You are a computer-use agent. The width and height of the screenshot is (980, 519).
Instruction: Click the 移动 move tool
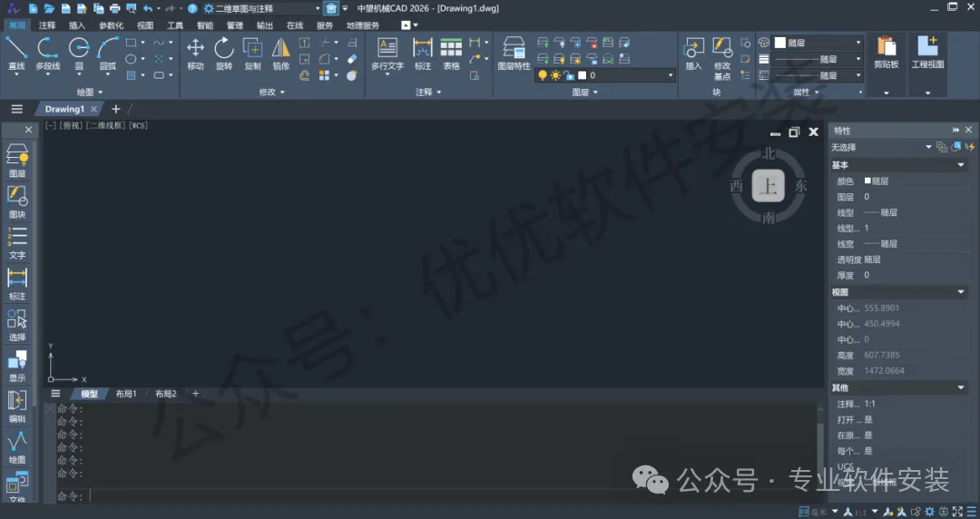[x=196, y=54]
